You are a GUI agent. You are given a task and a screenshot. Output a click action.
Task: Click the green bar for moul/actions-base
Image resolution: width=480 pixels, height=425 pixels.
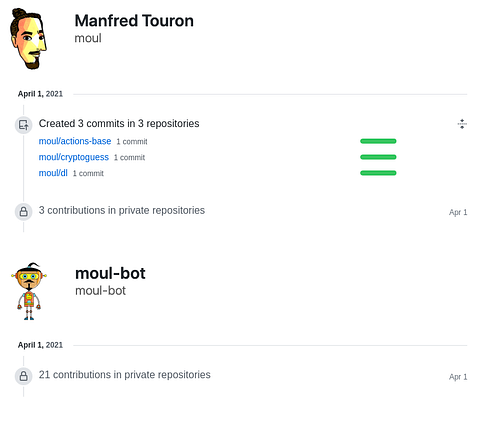[x=378, y=141]
